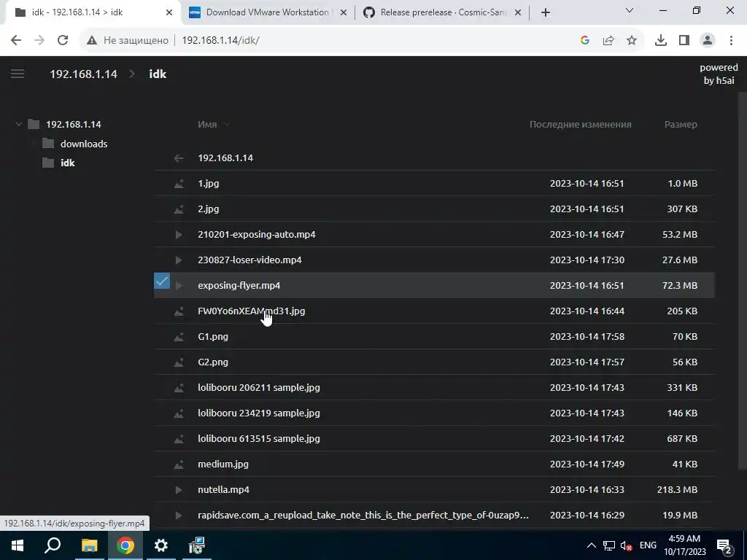Open Windows Settings gear in taskbar
The width and height of the screenshot is (747, 560).
(x=161, y=545)
